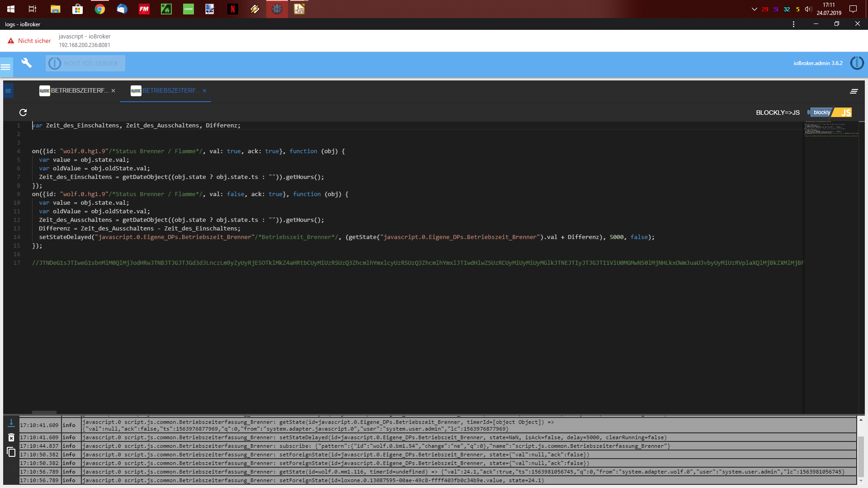Select the second BETRIEBSZEITERF... tab
This screenshot has width=868, height=488.
coord(168,90)
